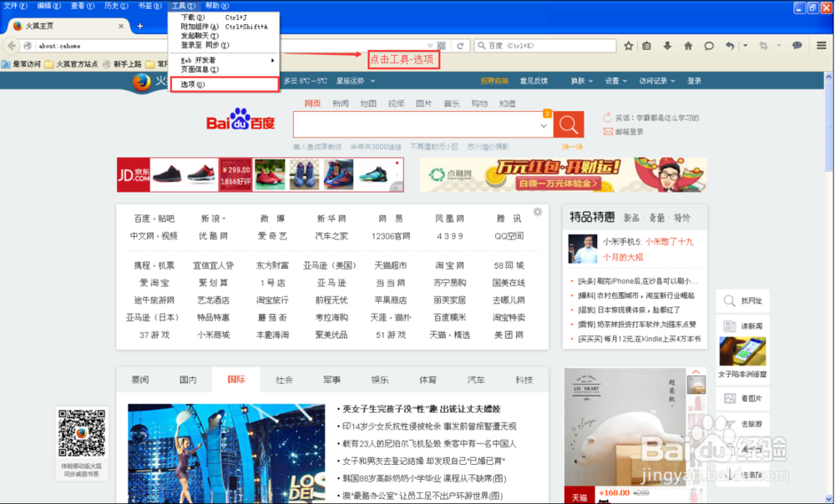835x504 pixels.
Task: Bookmark this page via the star icon
Action: [x=629, y=45]
